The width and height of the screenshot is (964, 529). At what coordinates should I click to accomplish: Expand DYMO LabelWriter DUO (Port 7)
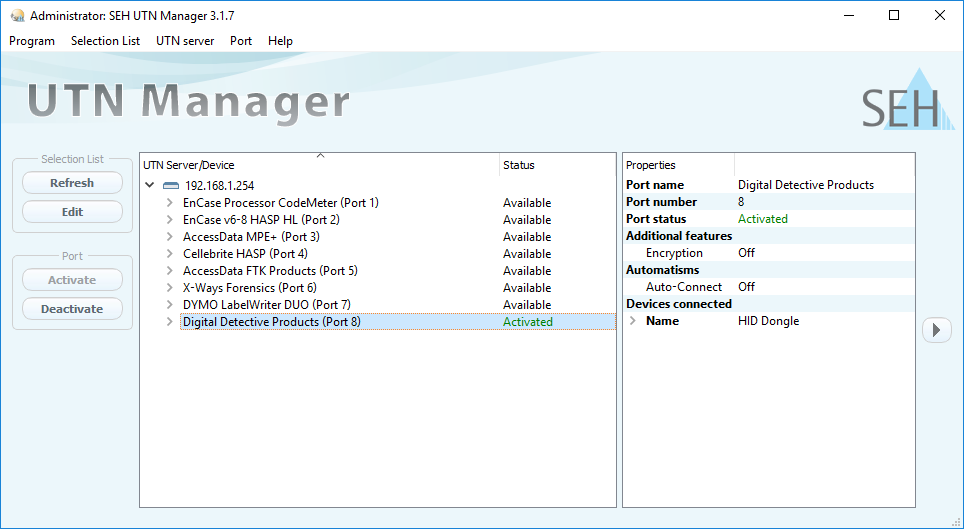[x=170, y=304]
